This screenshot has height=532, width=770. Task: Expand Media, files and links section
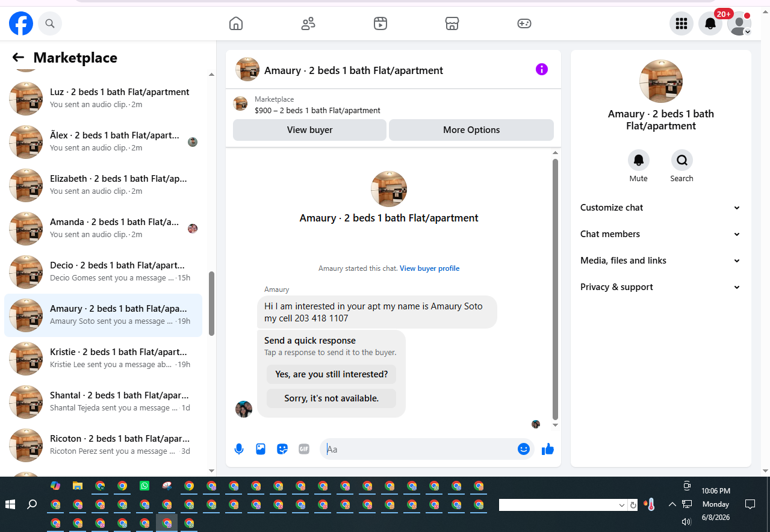[x=660, y=261]
